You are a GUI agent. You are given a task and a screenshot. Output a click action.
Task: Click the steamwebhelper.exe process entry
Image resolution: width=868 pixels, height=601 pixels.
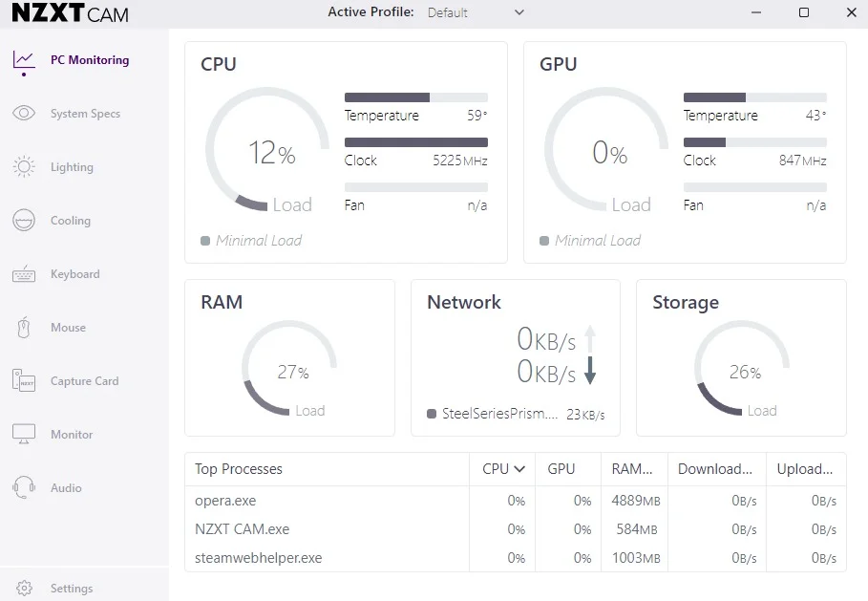pyautogui.click(x=258, y=558)
